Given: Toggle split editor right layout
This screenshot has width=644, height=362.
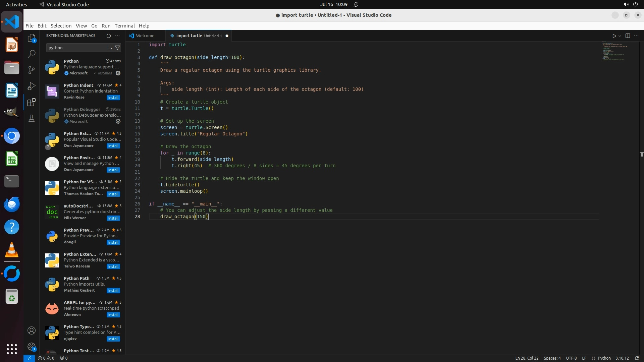Looking at the screenshot, I should point(628,36).
